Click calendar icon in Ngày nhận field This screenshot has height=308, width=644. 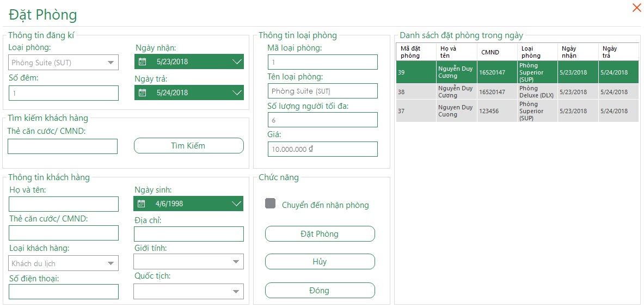[x=143, y=61]
